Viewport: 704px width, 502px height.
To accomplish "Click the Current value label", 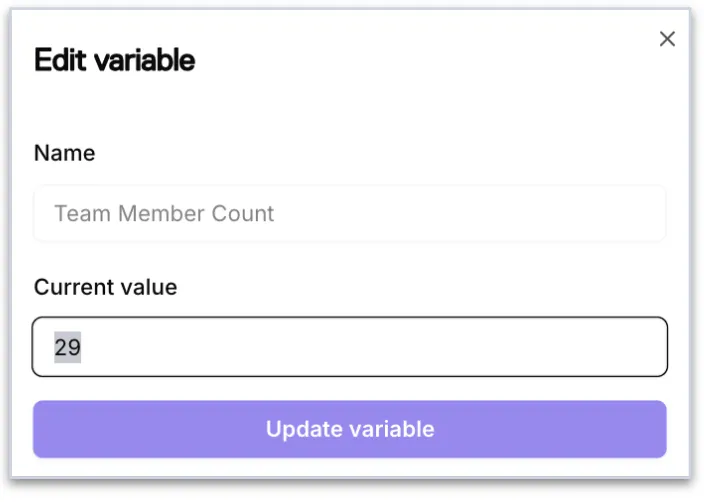I will [x=106, y=287].
